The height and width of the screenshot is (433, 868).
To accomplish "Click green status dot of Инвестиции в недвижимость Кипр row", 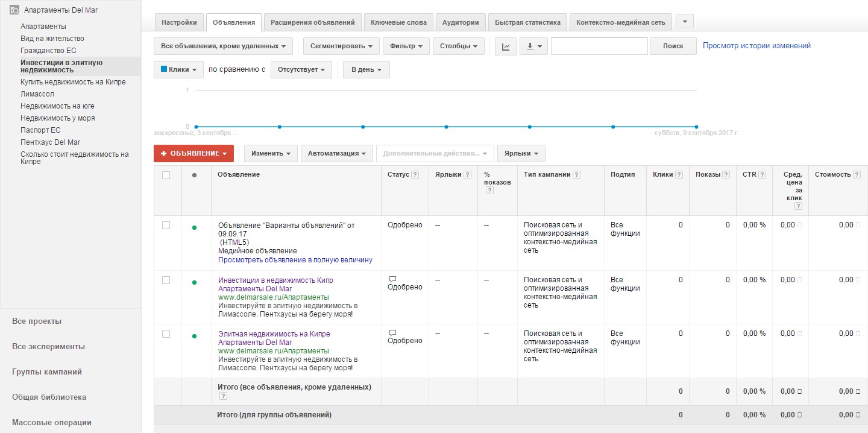I will point(194,282).
